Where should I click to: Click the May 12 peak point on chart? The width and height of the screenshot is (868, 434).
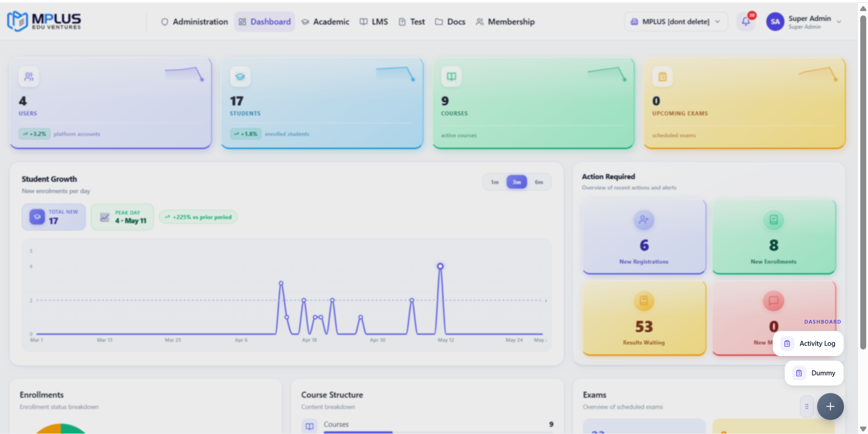point(440,266)
